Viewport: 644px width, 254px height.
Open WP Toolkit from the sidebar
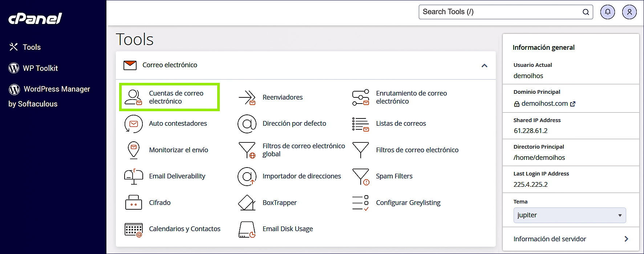40,68
